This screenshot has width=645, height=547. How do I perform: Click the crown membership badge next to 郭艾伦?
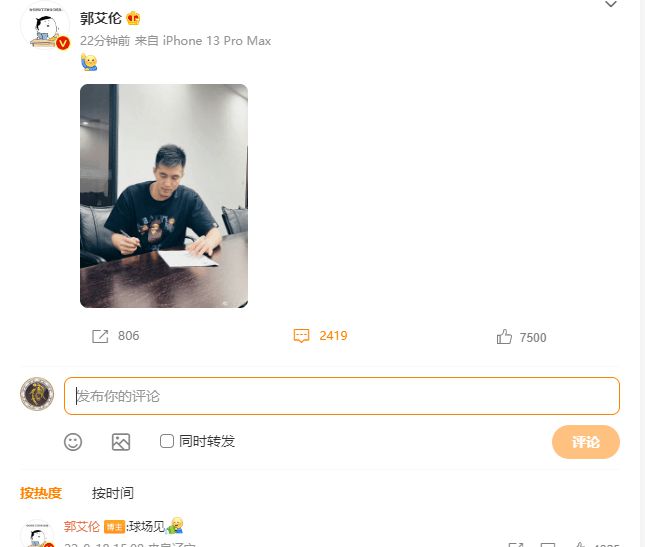(x=133, y=18)
